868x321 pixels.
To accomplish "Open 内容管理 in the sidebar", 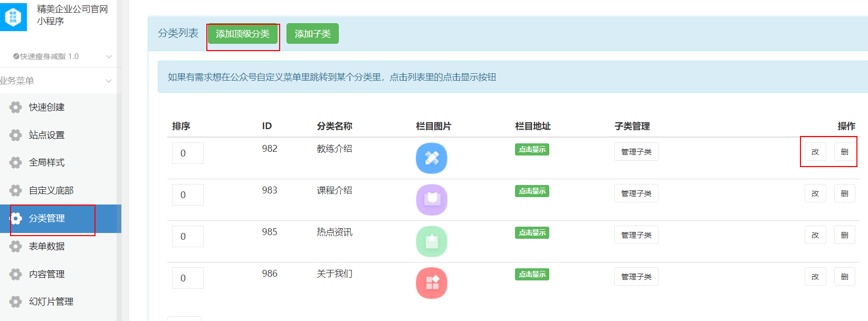I will click(x=47, y=274).
